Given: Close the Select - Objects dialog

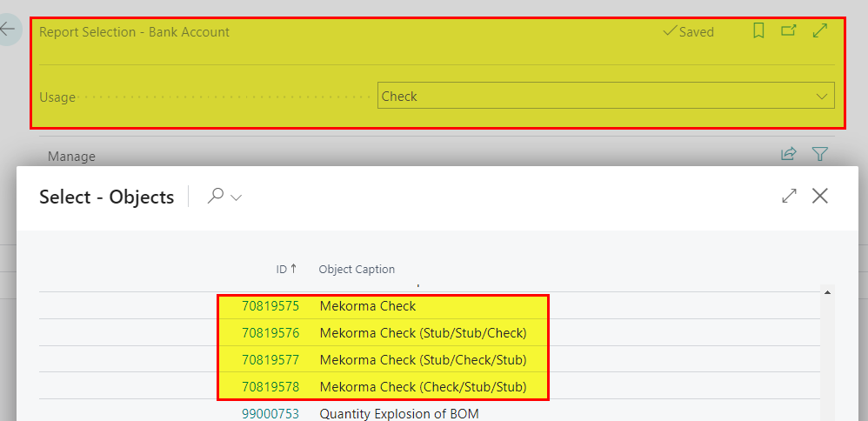Looking at the screenshot, I should 820,196.
